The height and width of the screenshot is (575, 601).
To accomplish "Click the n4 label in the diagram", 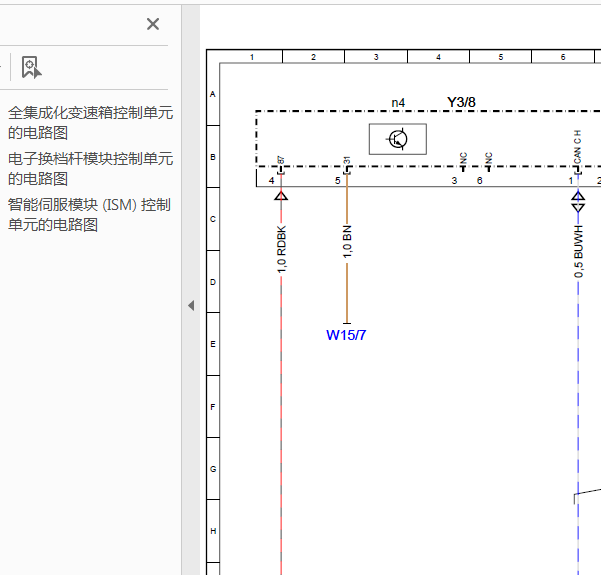I will pyautogui.click(x=398, y=103).
